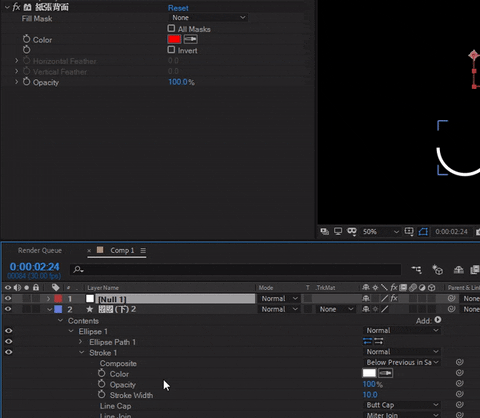The width and height of the screenshot is (480, 418).
Task: Click the Stroke Width stopwatch icon
Action: 102,395
